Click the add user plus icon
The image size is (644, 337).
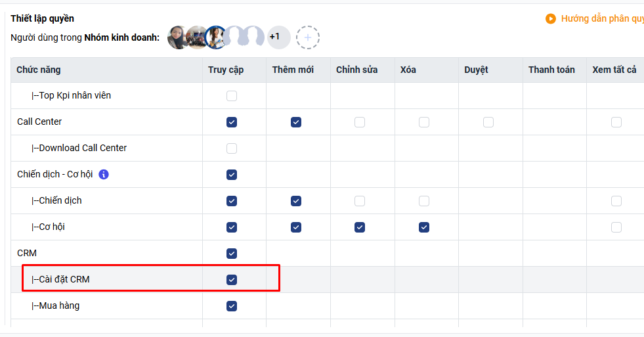pyautogui.click(x=308, y=37)
